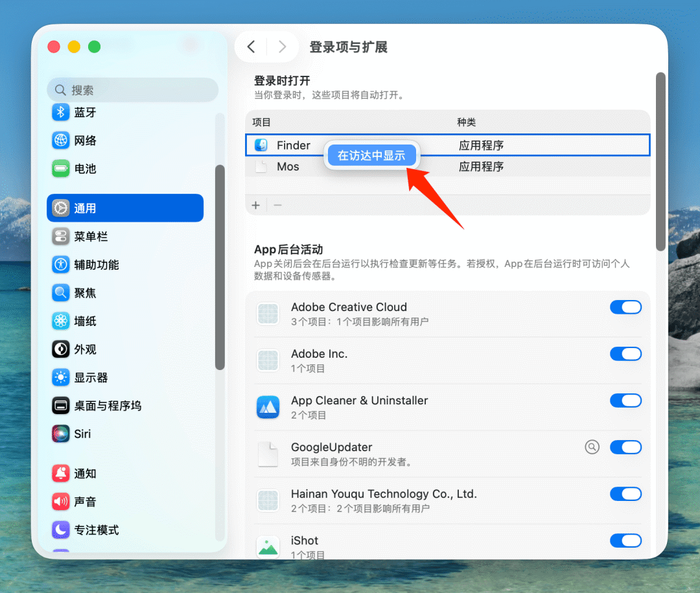Open the Network globe icon
The height and width of the screenshot is (593, 700).
(61, 140)
